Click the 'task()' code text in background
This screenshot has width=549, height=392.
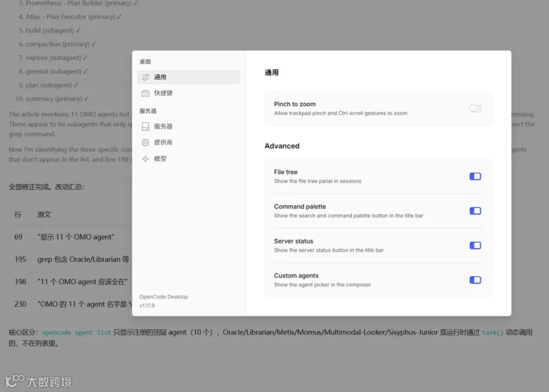pos(492,332)
